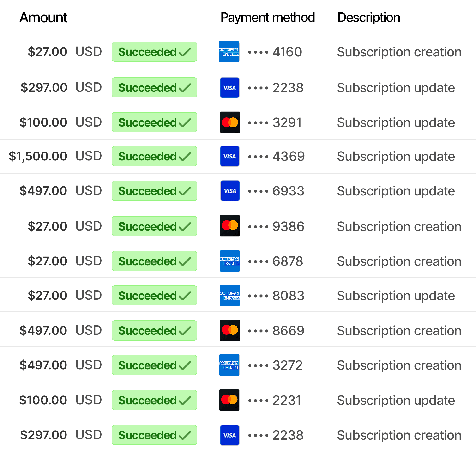Click the Mastercard icon for card 3291
This screenshot has height=450, width=476.
click(x=230, y=122)
